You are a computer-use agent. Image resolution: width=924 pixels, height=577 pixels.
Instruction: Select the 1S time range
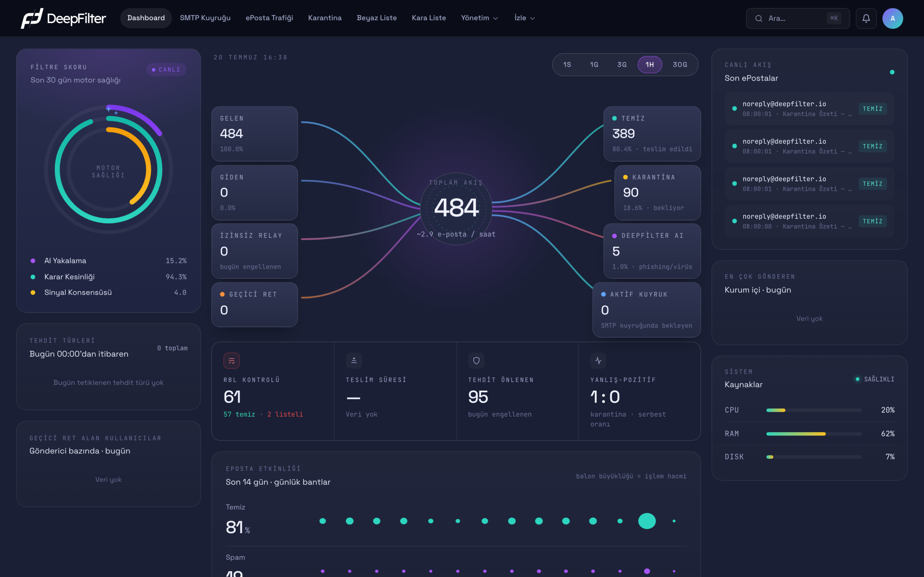point(567,65)
